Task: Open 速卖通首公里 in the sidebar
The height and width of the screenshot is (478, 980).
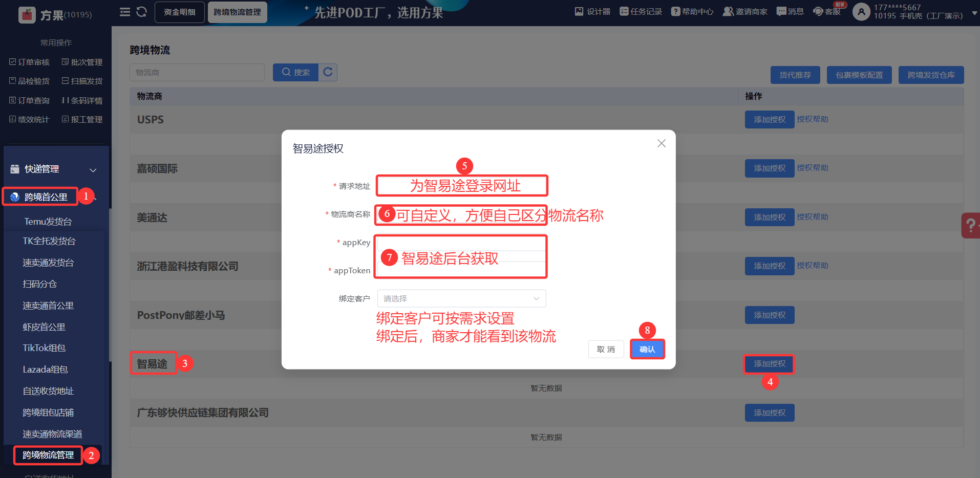Action: click(x=48, y=306)
